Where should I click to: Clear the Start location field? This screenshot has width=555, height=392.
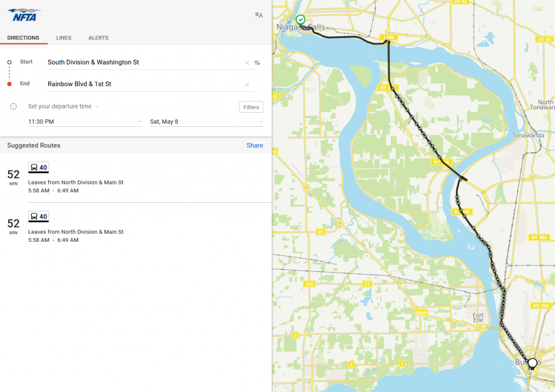(x=247, y=63)
